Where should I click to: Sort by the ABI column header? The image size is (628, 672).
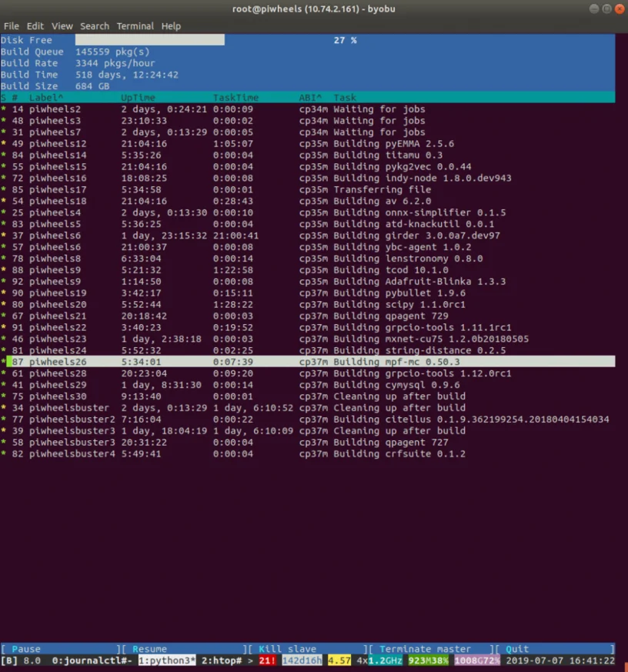(310, 98)
